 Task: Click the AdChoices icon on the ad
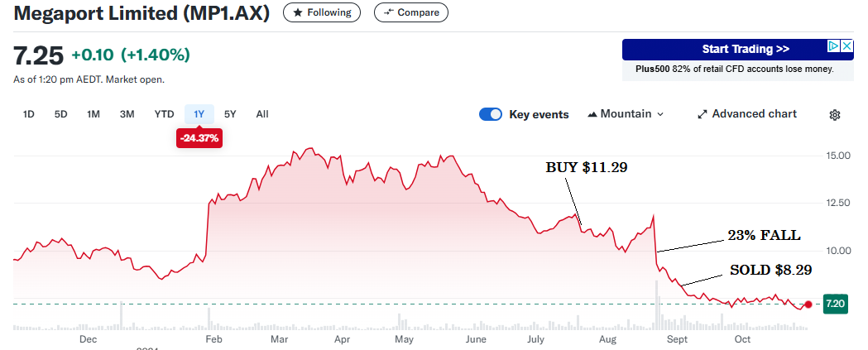click(834, 46)
